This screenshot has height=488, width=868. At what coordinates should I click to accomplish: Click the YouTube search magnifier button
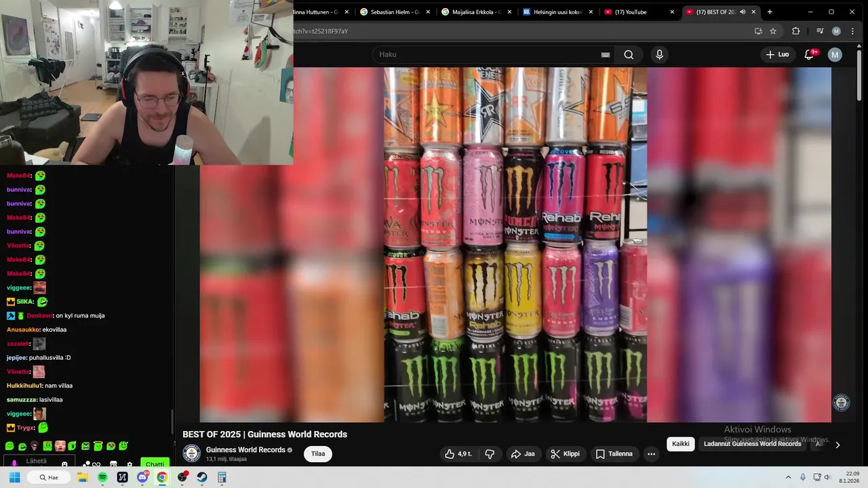(629, 55)
